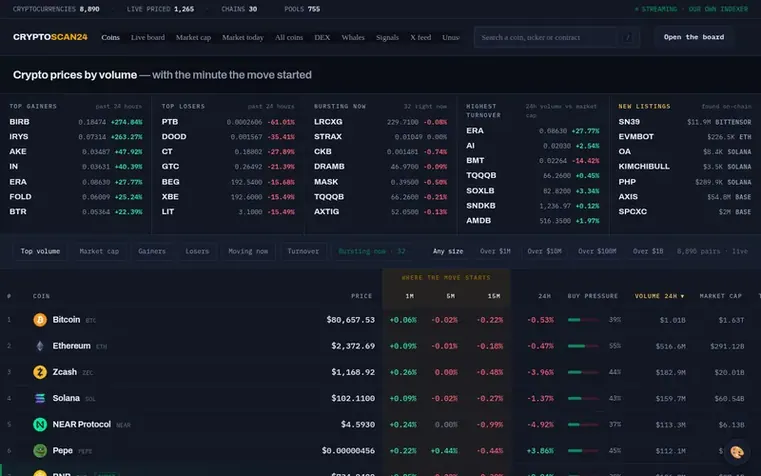Click the Solana logo icon

pos(40,398)
